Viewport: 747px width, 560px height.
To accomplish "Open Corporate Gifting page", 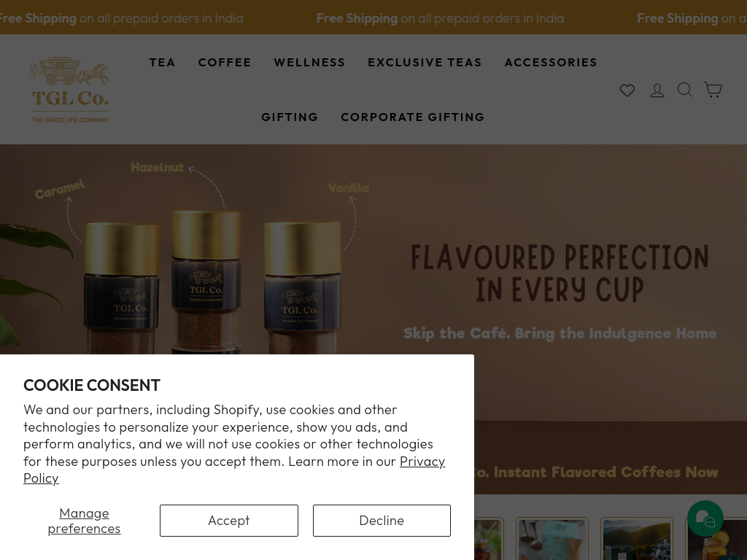I will pos(413,117).
